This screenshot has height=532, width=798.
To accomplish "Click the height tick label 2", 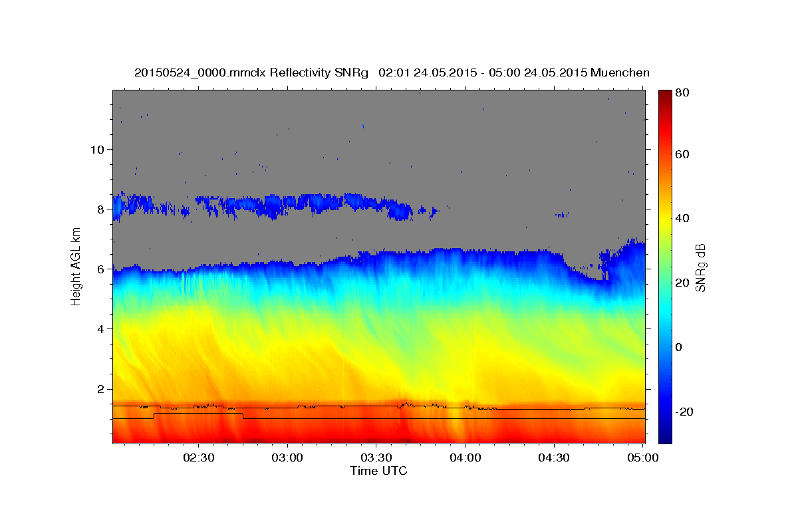I will 101,388.
